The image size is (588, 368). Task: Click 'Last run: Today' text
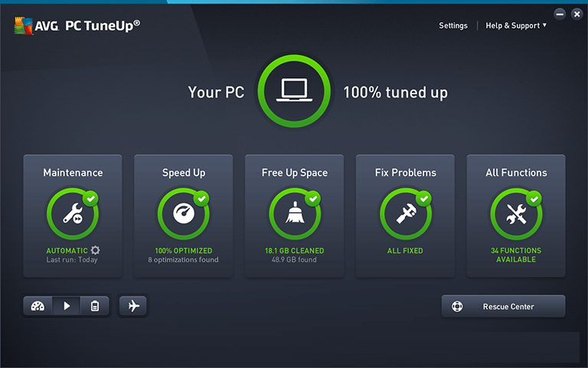[72, 259]
